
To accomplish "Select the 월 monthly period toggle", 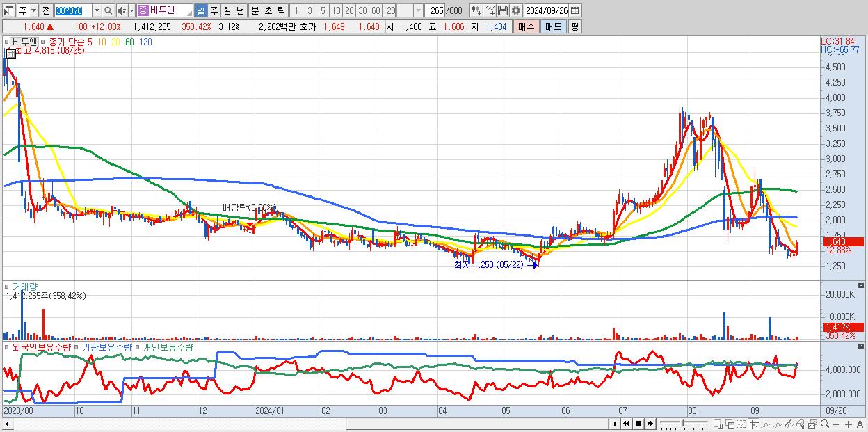I will tap(227, 10).
